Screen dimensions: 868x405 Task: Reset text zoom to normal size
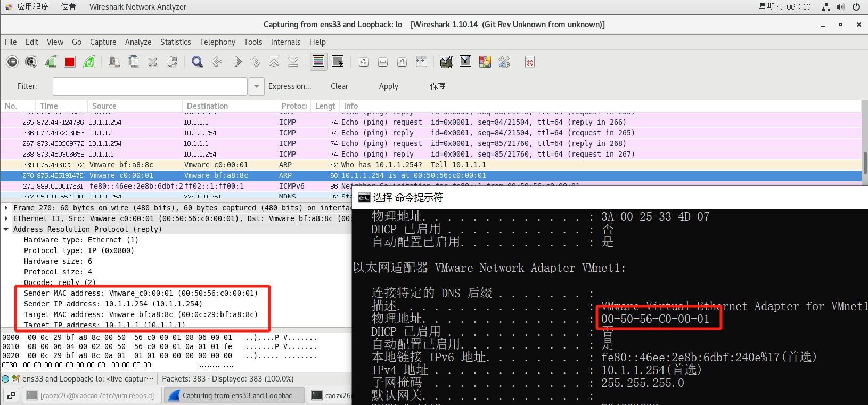[402, 62]
